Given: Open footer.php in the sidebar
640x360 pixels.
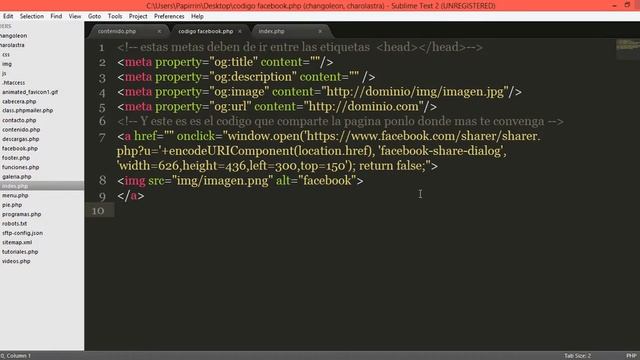Looking at the screenshot, I should [16, 158].
